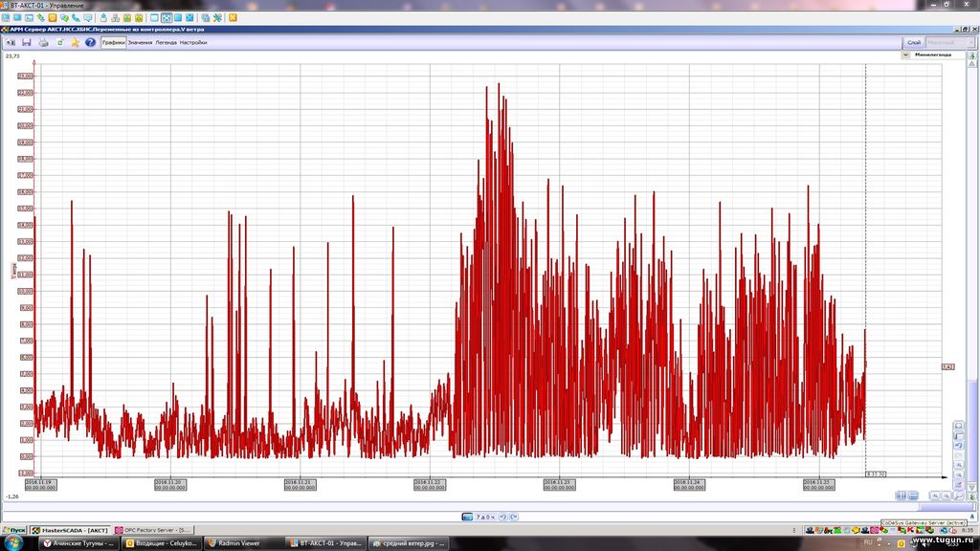The width and height of the screenshot is (980, 551).
Task: Switch to the Значения tab
Action: point(140,42)
